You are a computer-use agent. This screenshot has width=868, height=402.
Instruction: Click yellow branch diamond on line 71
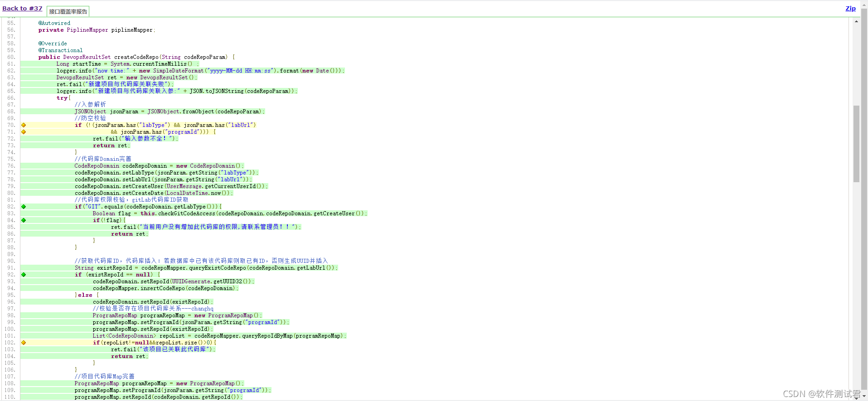pos(24,132)
